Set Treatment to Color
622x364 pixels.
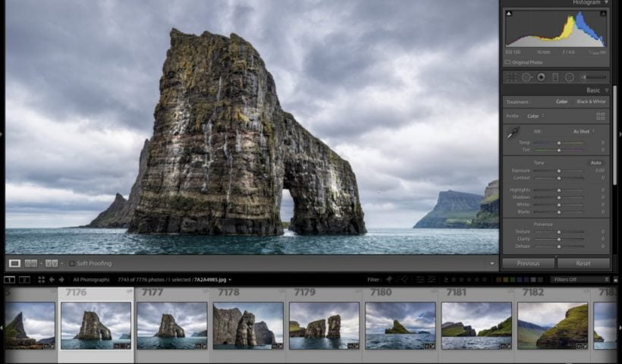[x=561, y=102]
